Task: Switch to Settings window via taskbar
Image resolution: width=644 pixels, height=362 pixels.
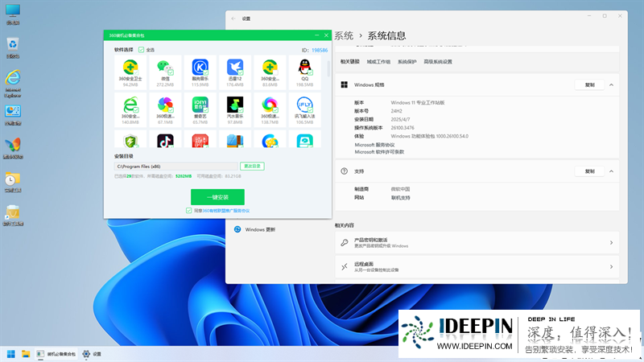Action: click(x=92, y=354)
